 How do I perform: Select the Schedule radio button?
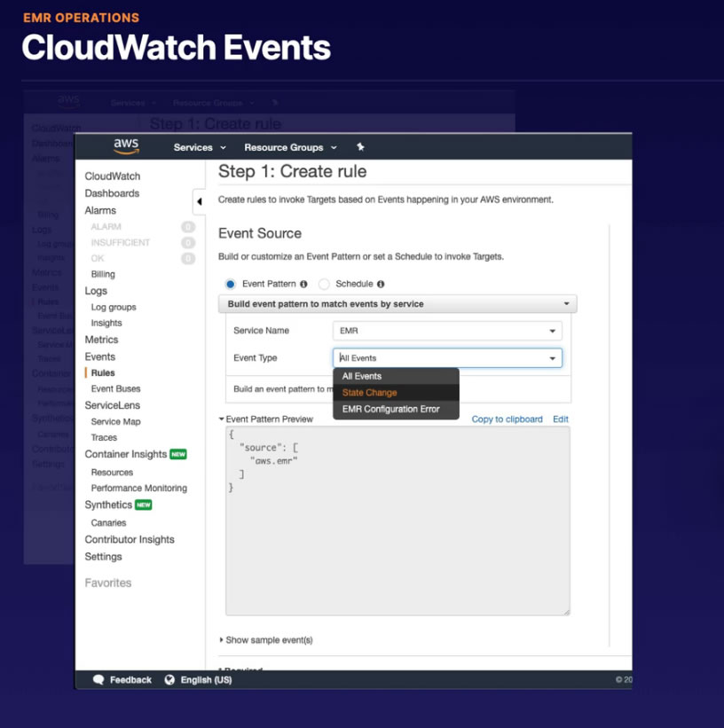324,284
